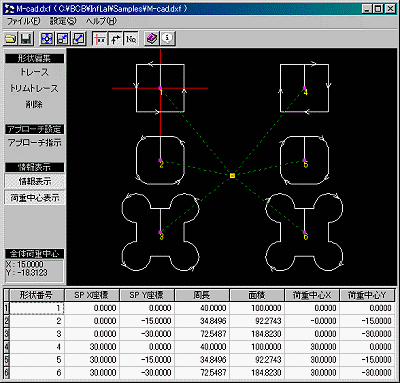The width and height of the screenshot is (400, 383).
Task: Click the floppy disk save icon
Action: [x=26, y=39]
